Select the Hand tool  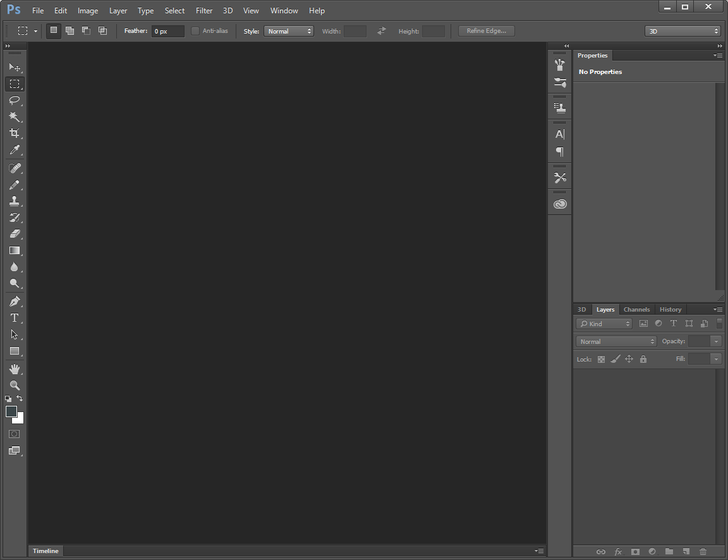[15, 369]
